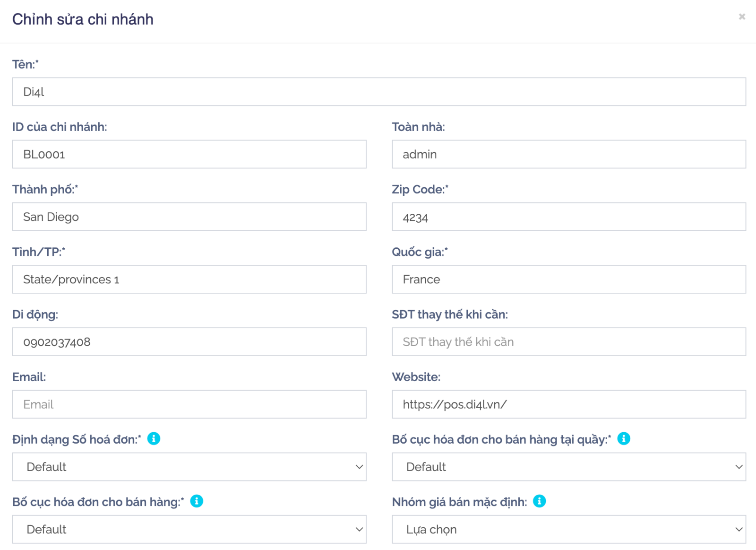Click the Quốc gia field showing France
The width and height of the screenshot is (756, 550).
pyautogui.click(x=568, y=279)
